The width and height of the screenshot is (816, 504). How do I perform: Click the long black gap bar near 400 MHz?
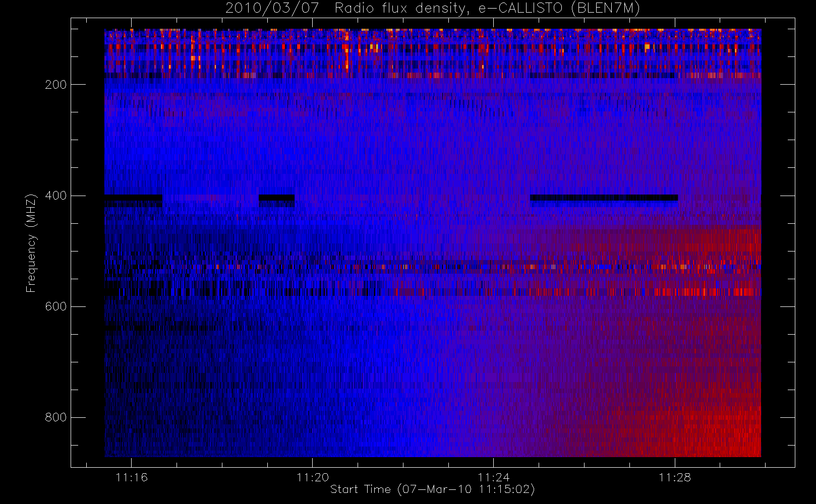(x=604, y=198)
